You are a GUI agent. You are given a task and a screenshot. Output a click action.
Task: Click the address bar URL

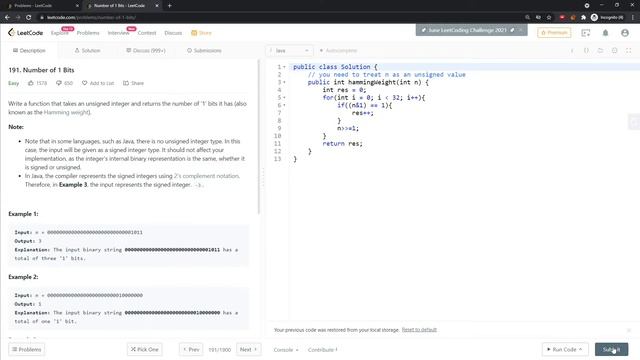point(91,18)
